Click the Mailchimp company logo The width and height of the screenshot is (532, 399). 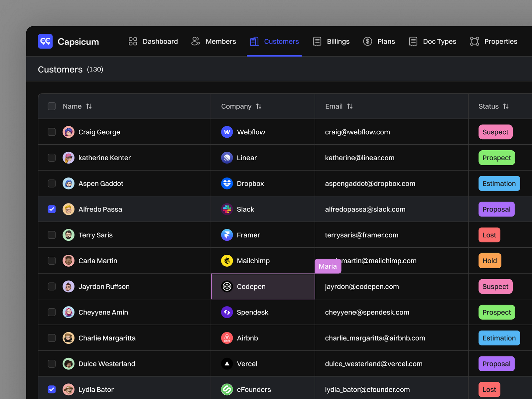[x=227, y=261]
